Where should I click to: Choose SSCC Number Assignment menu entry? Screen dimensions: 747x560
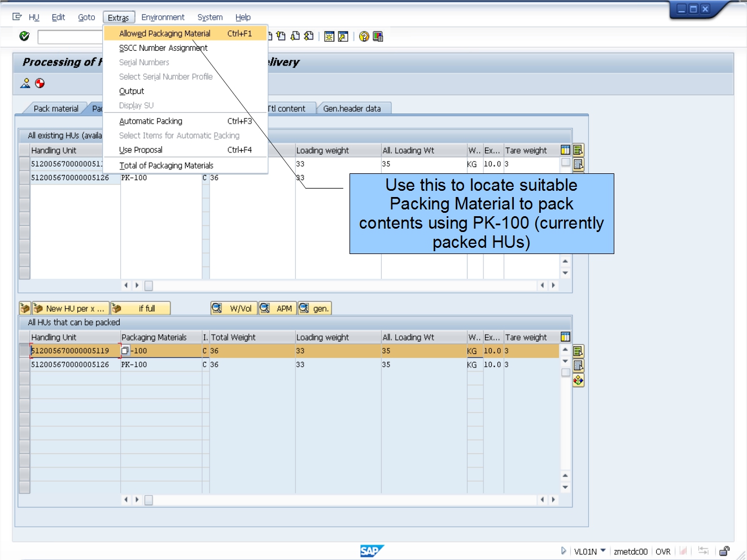(185, 48)
